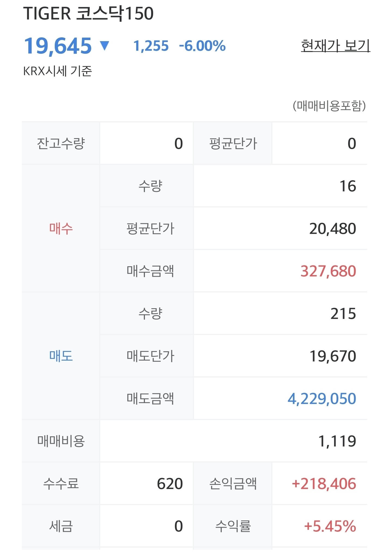Click the buy 평균단가 value 20,480
392x553 pixels.
[333, 228]
